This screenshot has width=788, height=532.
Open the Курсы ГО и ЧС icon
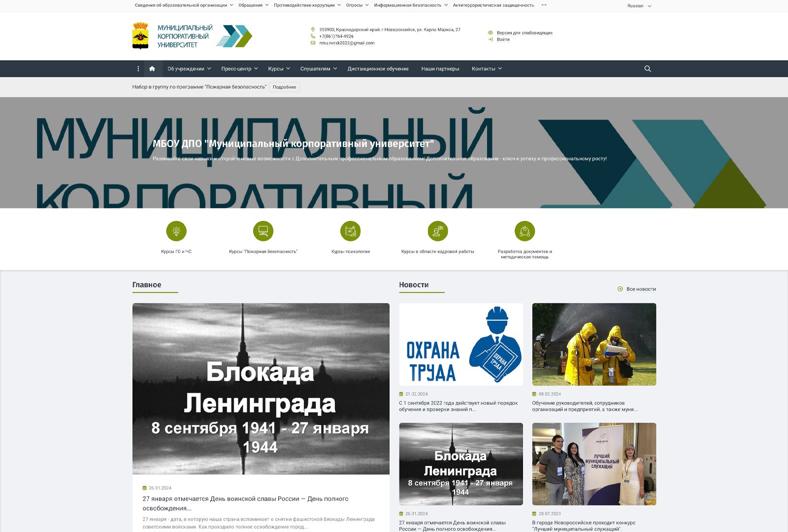point(176,231)
